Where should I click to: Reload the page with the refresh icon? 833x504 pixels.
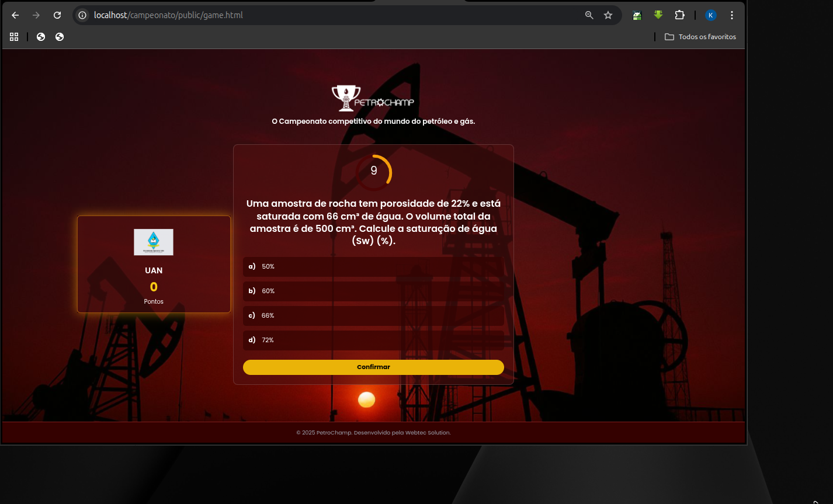pos(57,15)
